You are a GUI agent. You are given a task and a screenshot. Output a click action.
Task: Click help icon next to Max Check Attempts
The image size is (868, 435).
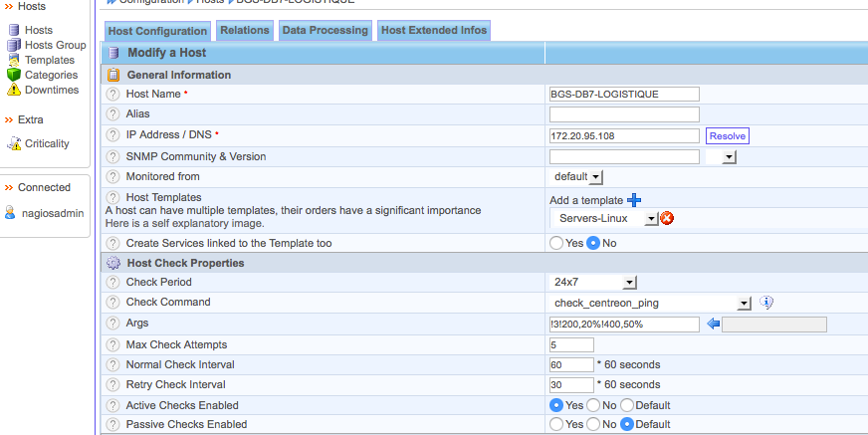pos(113,344)
